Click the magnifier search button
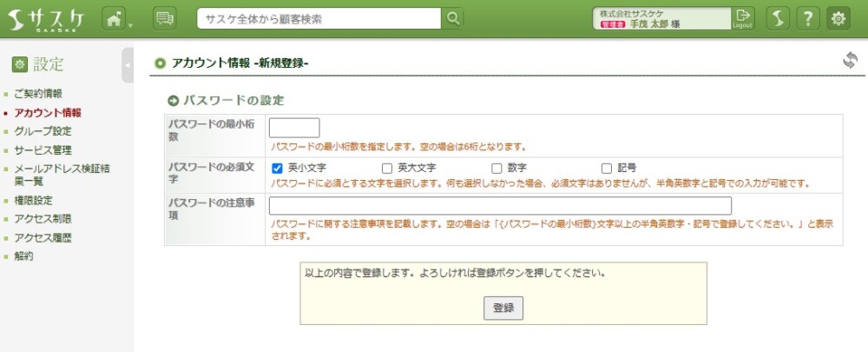Image resolution: width=868 pixels, height=352 pixels. [452, 18]
